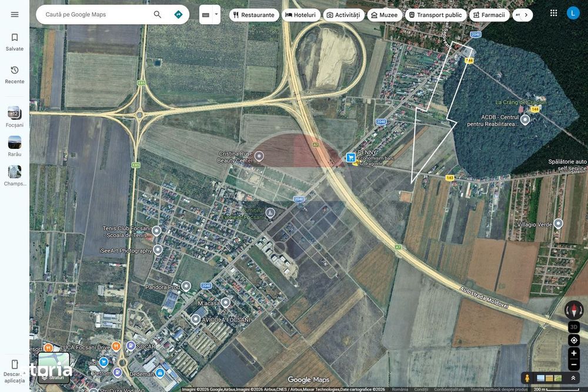Expand the keyboard input dropdown arrow
The height and width of the screenshot is (392, 588).
click(216, 15)
